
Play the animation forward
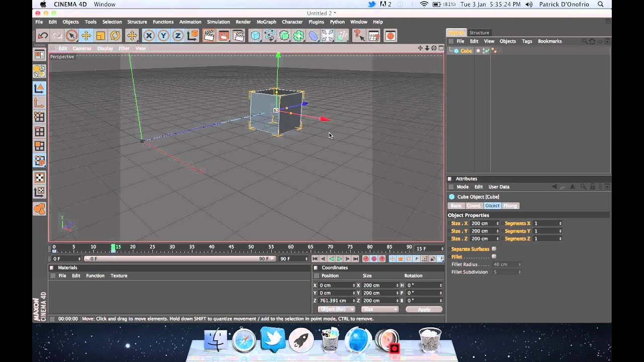(x=340, y=259)
